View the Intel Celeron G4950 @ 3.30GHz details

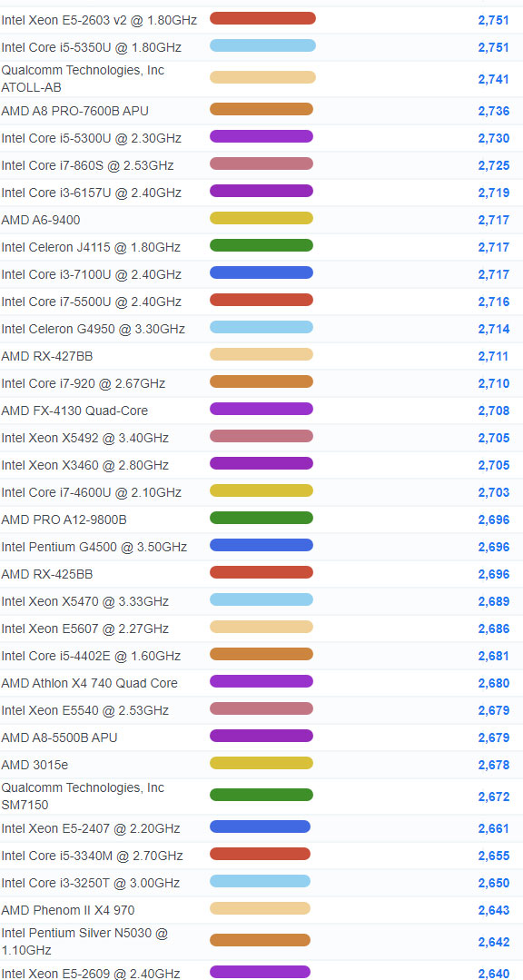pos(94,329)
